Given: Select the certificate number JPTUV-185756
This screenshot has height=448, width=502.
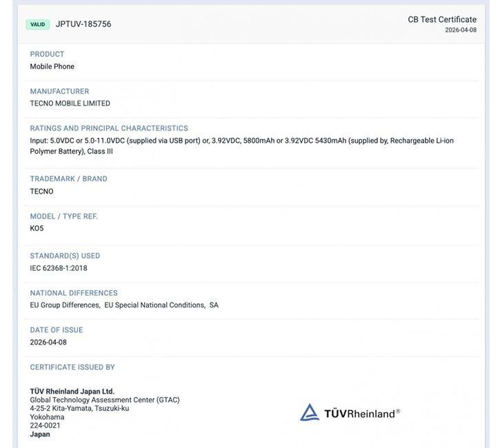Looking at the screenshot, I should 83,24.
